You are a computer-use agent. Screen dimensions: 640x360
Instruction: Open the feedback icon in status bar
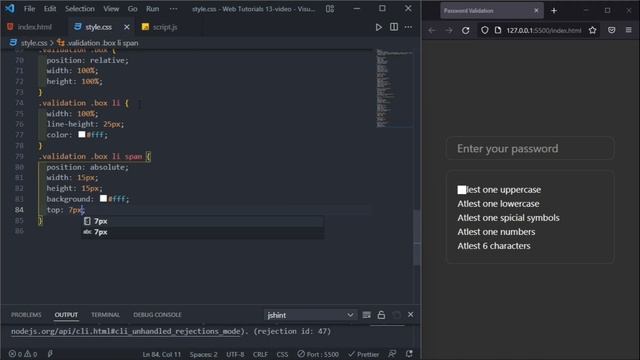[x=392, y=354]
